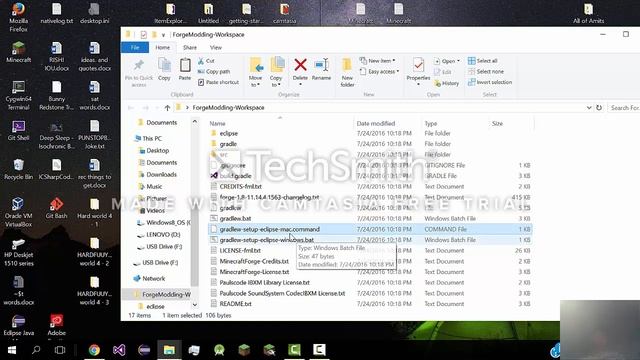Switch to the Share ribbon tab
The height and width of the screenshot is (360, 640).
coord(190,47)
